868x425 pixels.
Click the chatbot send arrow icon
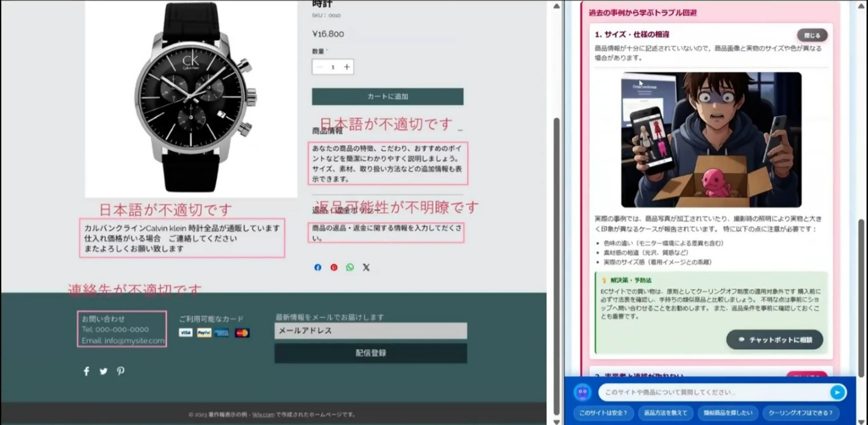[x=837, y=392]
